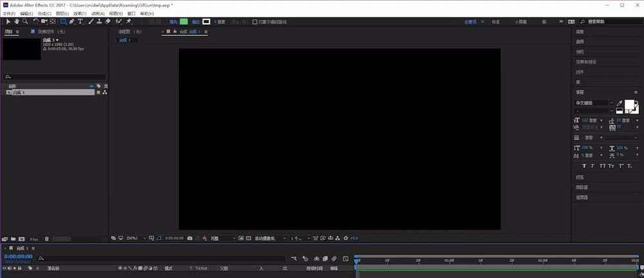Expand the 预览 Preview panel
The width and height of the screenshot is (644, 278).
[x=580, y=52]
